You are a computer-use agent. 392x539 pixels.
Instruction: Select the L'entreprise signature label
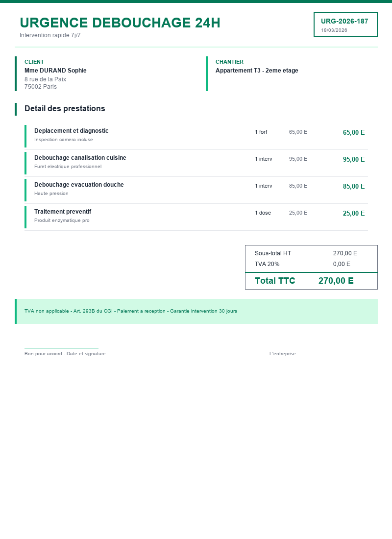(x=283, y=354)
